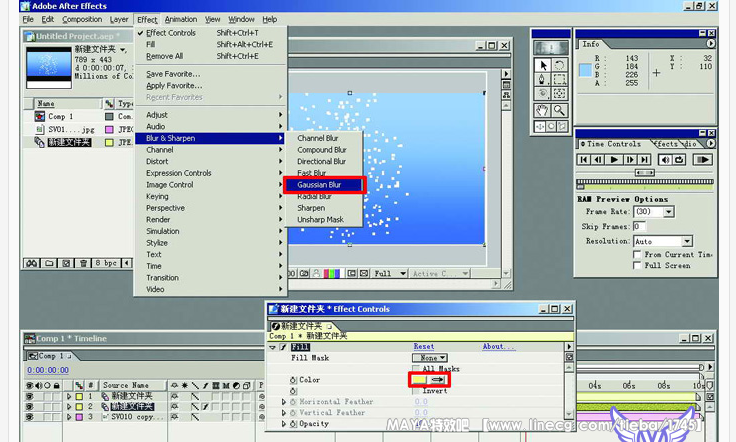
Task: Open the Distort effect submenu
Action: tap(210, 161)
